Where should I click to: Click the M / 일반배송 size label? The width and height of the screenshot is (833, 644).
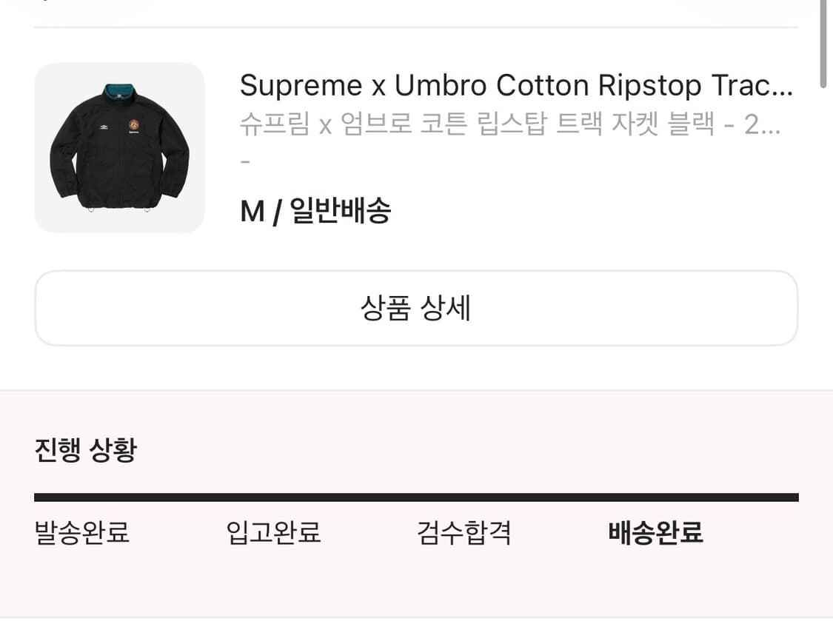315,212
